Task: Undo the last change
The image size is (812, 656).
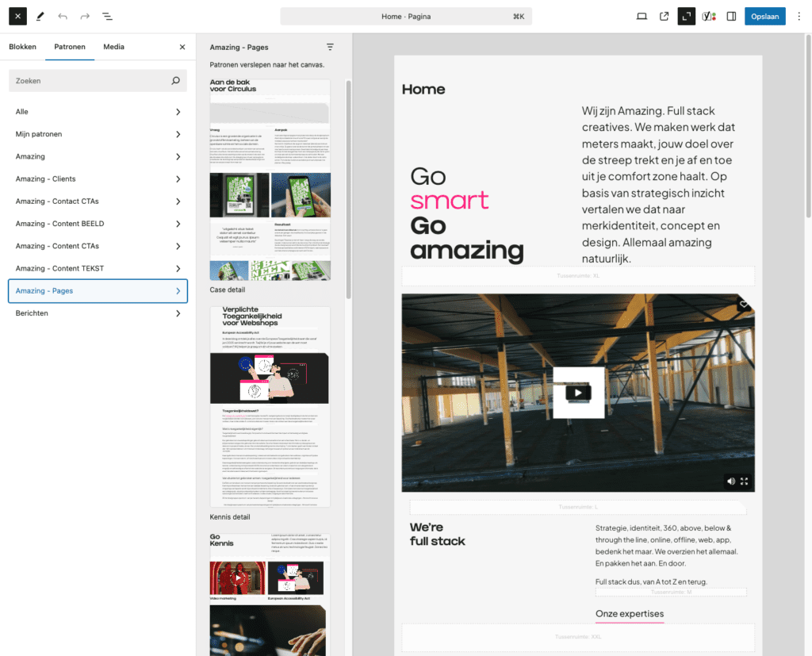Action: pos(63,16)
